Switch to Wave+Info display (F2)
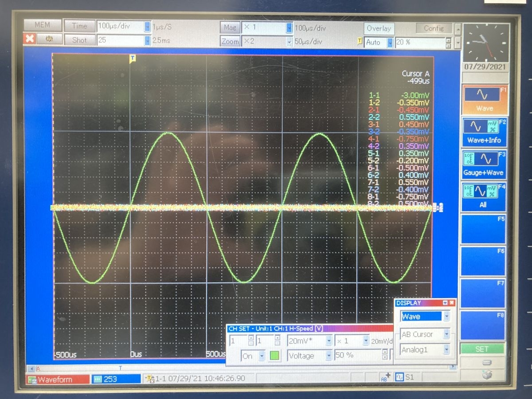 484,131
